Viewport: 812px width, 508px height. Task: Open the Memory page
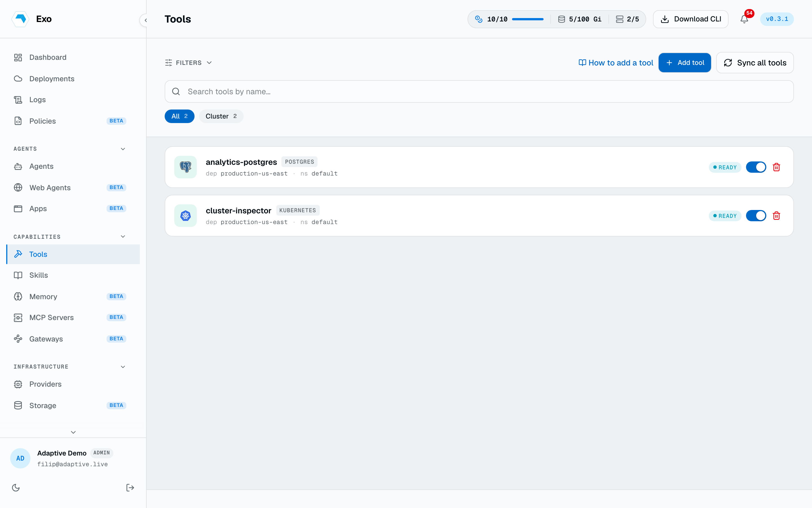coord(73,296)
